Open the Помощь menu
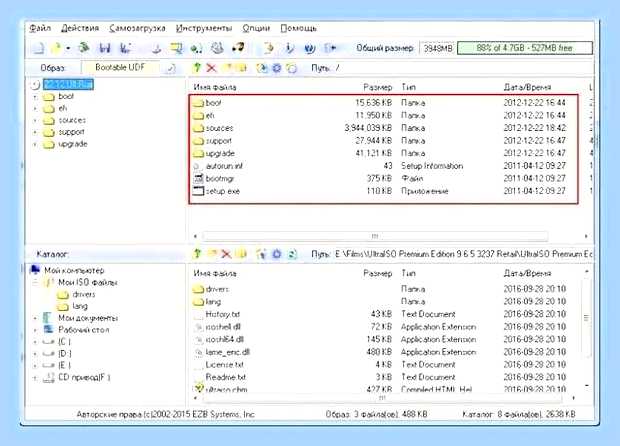Screen dimensions: 620x446 pyautogui.click(x=298, y=28)
